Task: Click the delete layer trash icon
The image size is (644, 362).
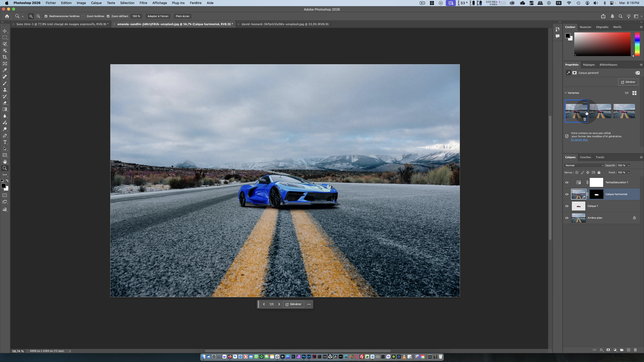Action: 635,350
